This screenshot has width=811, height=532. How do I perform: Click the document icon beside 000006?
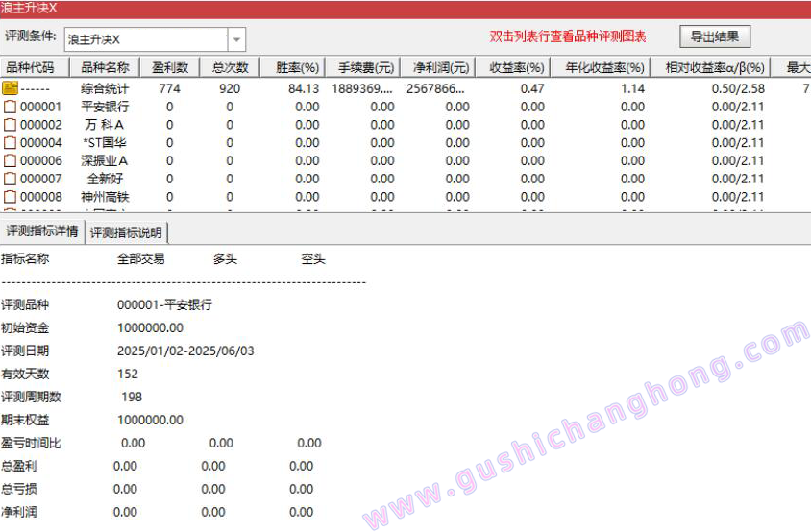tap(10, 160)
